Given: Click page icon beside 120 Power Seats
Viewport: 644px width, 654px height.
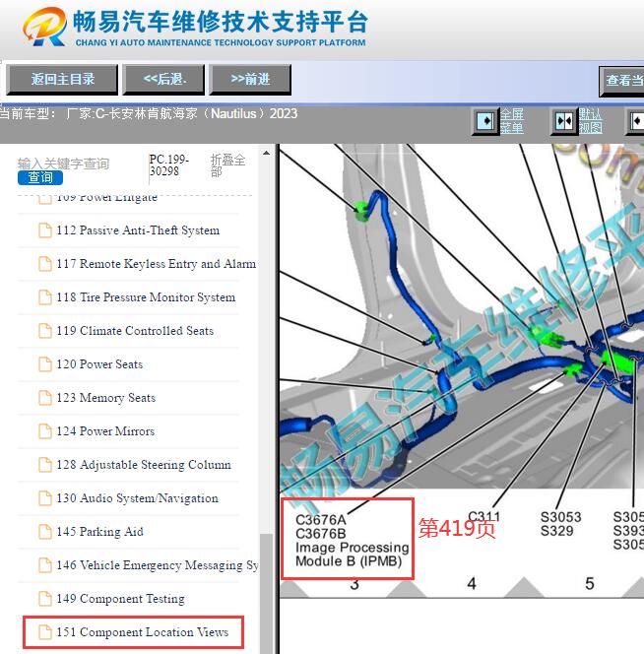Looking at the screenshot, I should (x=45, y=364).
